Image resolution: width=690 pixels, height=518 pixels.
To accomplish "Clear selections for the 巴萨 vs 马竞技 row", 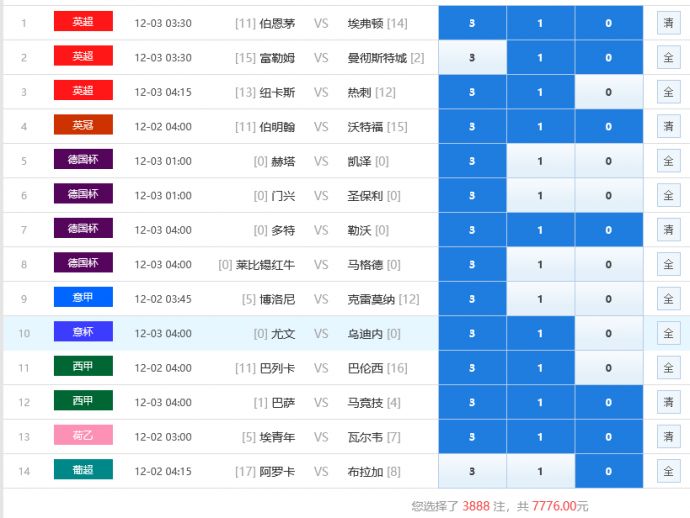I will pos(669,402).
